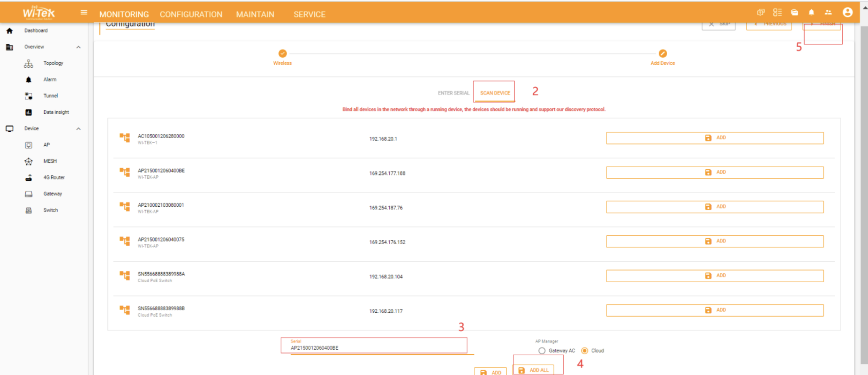Viewport: 868px width, 375px height.
Task: Click the Serial input field
Action: click(x=373, y=348)
